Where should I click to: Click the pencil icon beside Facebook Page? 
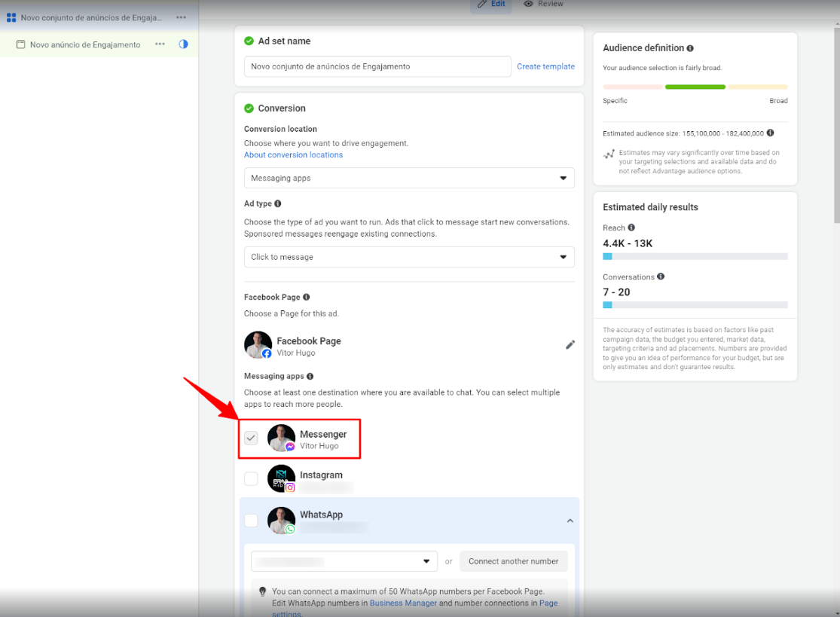point(570,345)
